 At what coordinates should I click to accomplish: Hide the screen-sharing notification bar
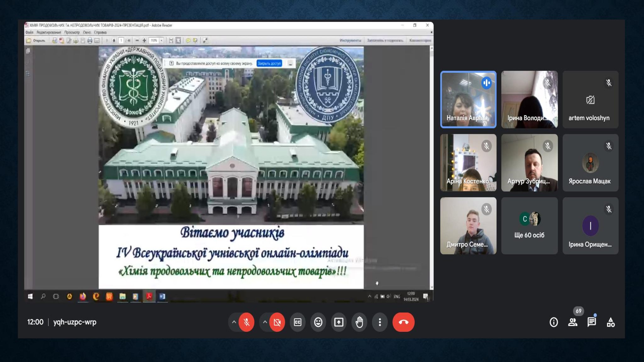290,63
